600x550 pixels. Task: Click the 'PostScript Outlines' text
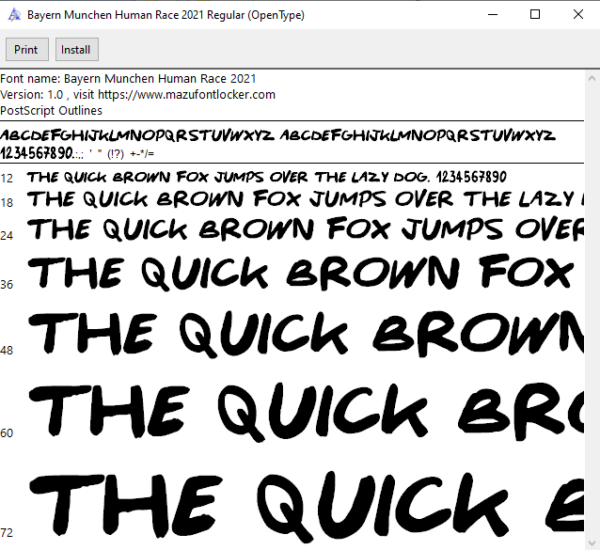pos(51,111)
